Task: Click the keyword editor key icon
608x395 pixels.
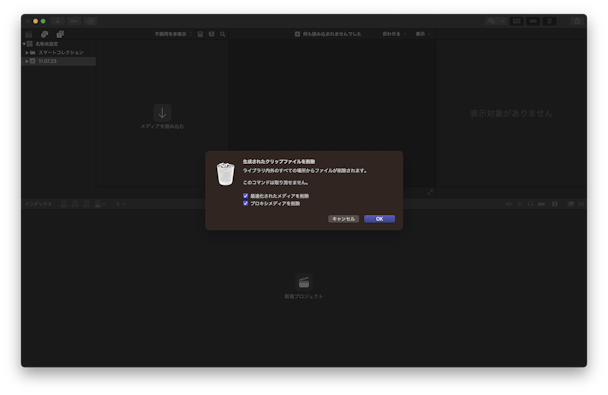Action: coord(74,21)
